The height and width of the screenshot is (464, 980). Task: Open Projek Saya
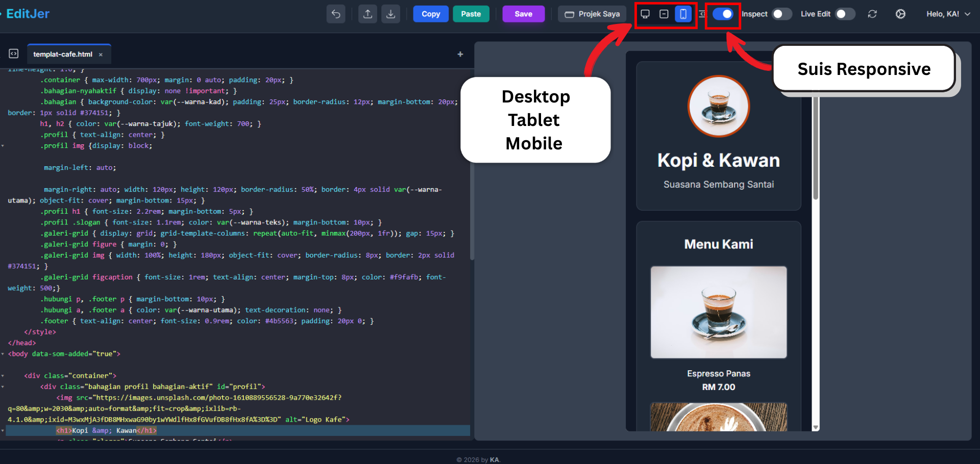pyautogui.click(x=592, y=14)
